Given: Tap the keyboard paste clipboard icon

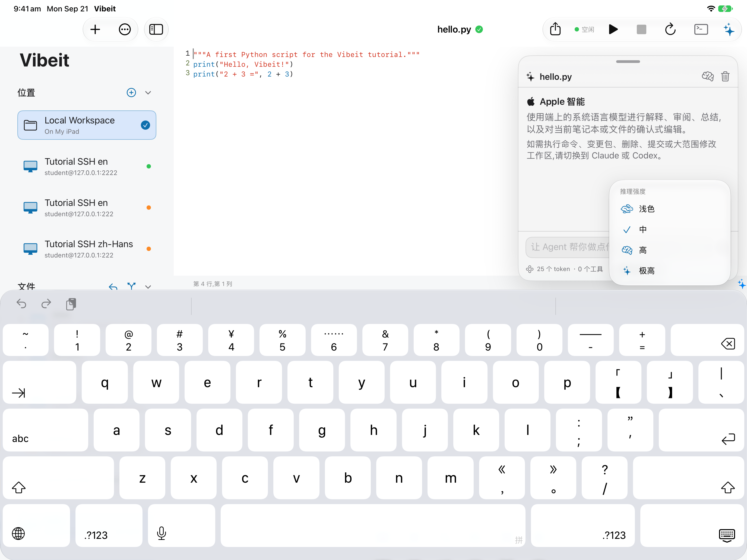Looking at the screenshot, I should click(71, 304).
